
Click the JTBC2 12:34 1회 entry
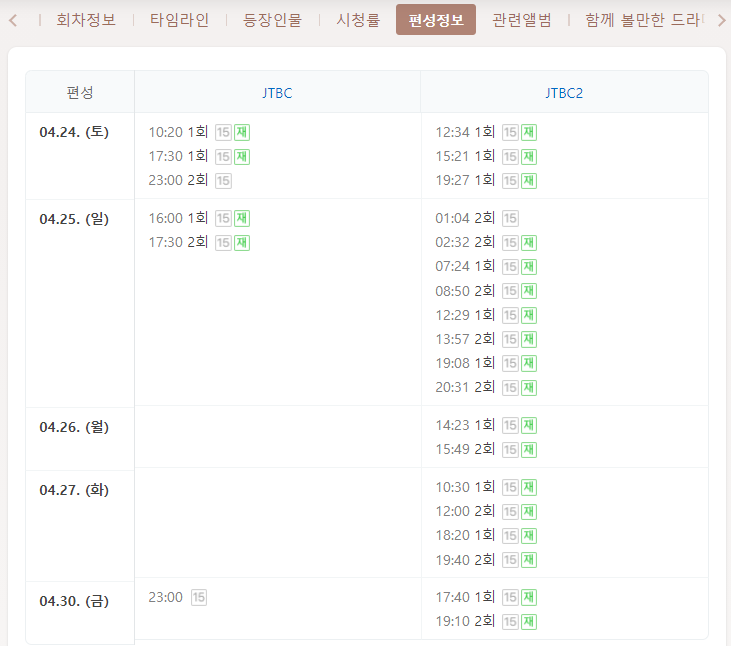click(486, 132)
